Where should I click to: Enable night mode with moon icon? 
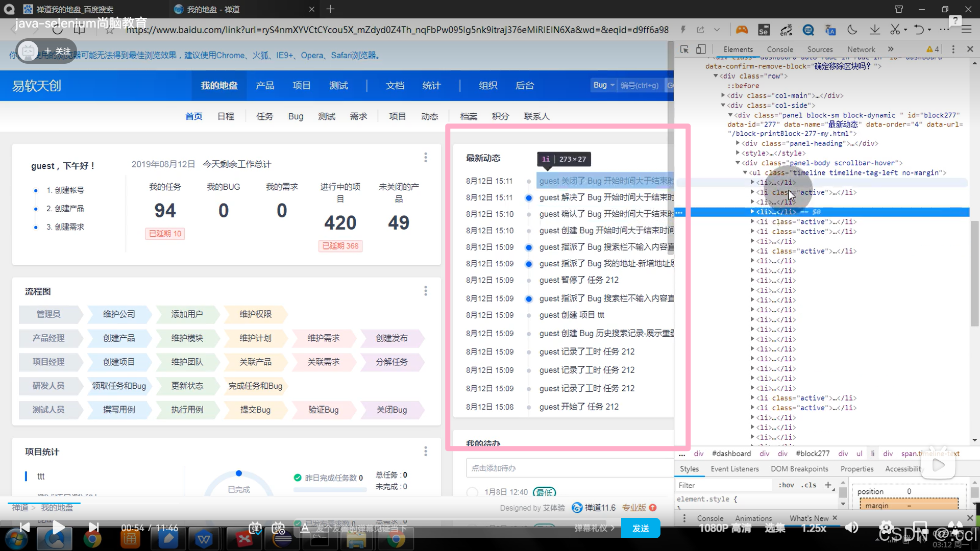[x=852, y=30]
